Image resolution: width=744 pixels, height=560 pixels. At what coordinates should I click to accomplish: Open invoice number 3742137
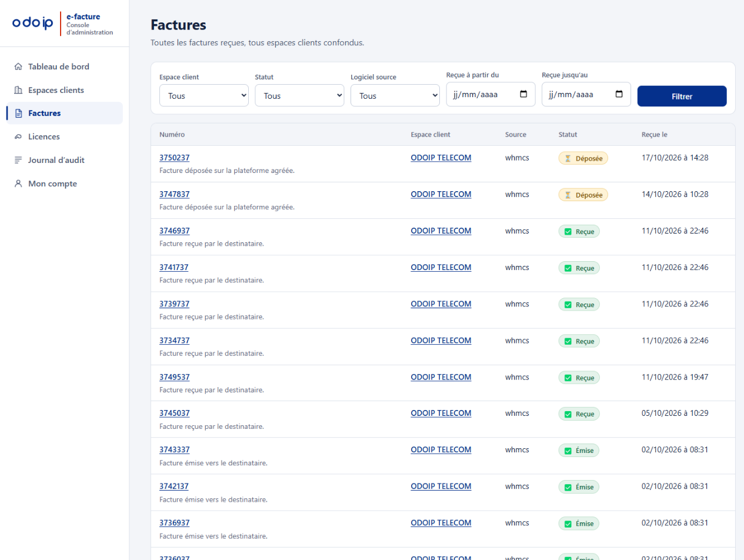(174, 486)
